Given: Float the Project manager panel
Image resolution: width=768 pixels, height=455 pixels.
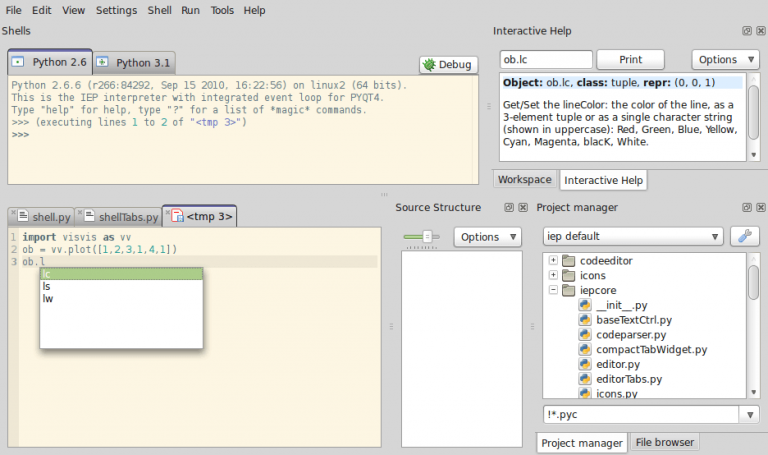Looking at the screenshot, I should [746, 207].
